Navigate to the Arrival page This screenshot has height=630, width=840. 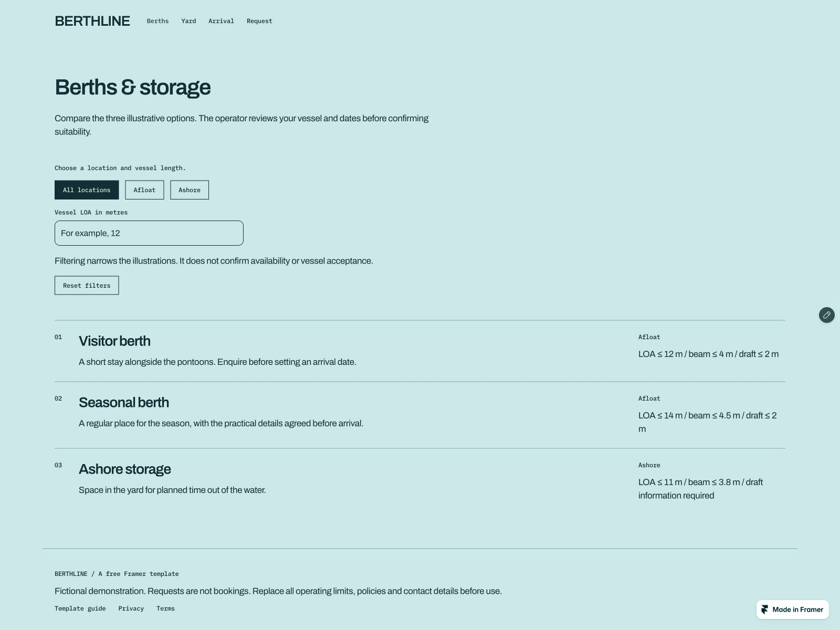click(221, 21)
